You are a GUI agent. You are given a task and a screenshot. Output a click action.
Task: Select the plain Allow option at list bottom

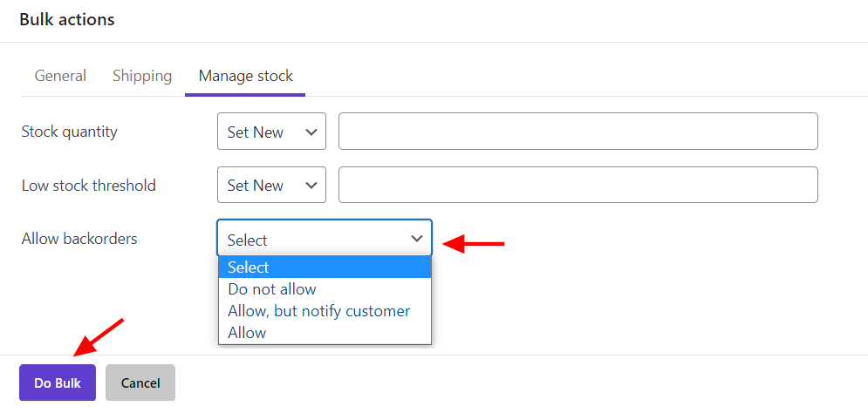pyautogui.click(x=325, y=333)
